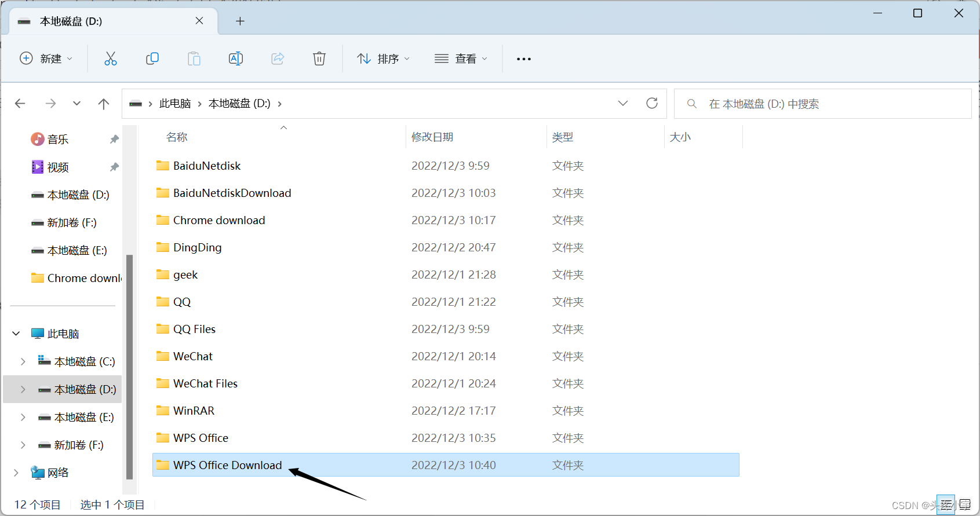
Task: Click the search box for drive D:
Action: 823,104
